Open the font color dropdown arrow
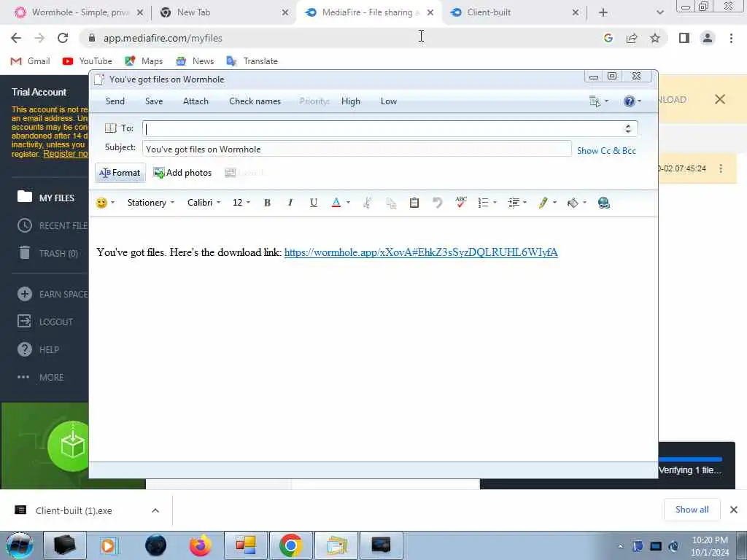Image resolution: width=747 pixels, height=560 pixels. pos(348,203)
